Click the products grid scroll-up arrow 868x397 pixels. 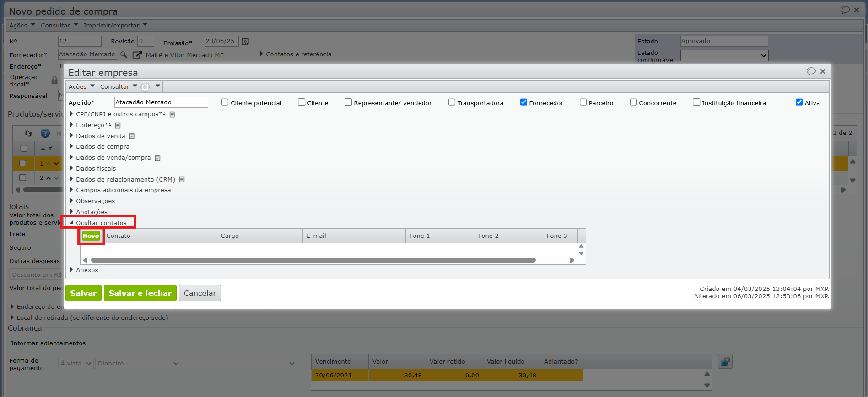(852, 161)
